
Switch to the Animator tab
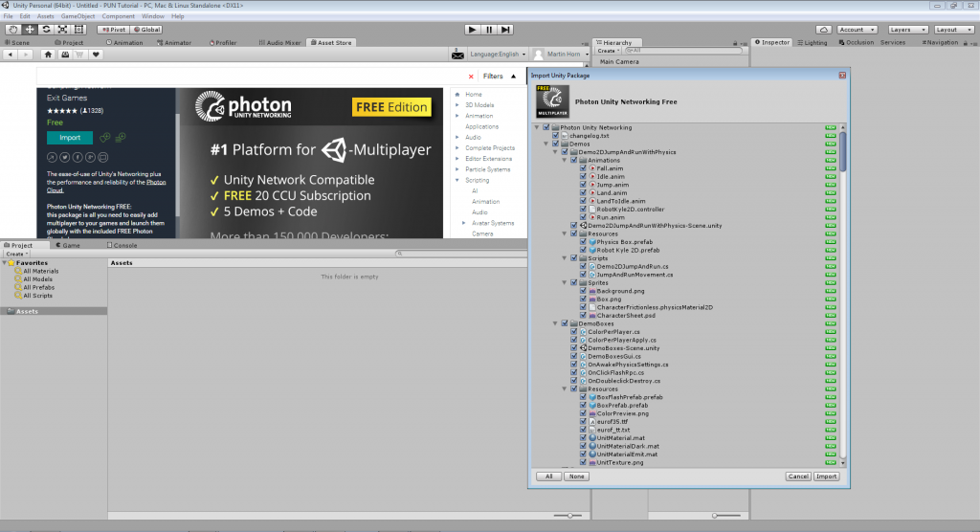(x=174, y=42)
